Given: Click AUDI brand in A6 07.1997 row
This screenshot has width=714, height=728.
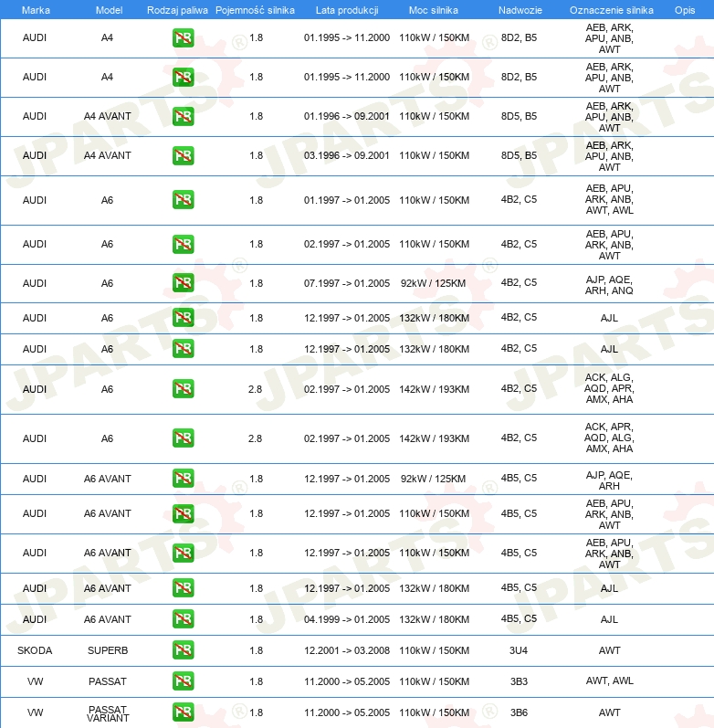Looking at the screenshot, I should click(35, 283).
